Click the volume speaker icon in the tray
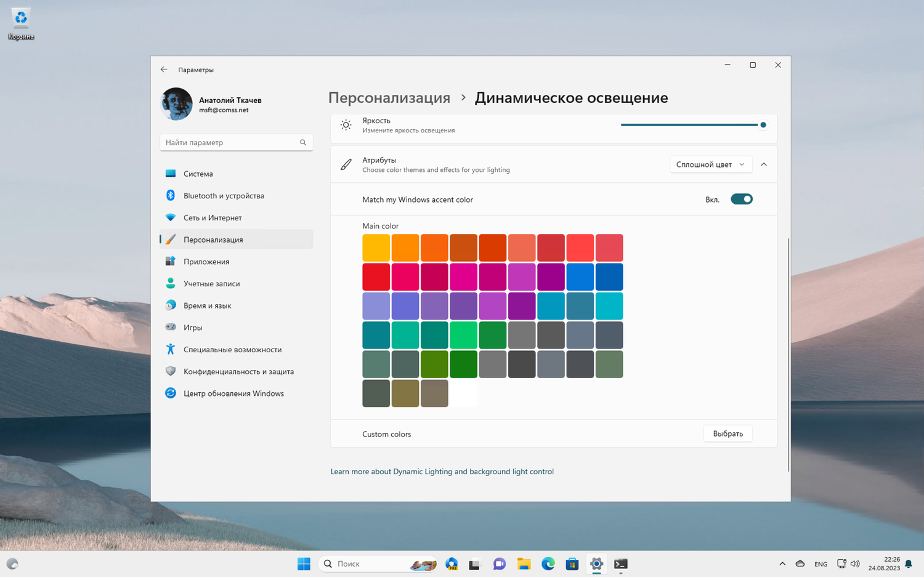 [855, 563]
